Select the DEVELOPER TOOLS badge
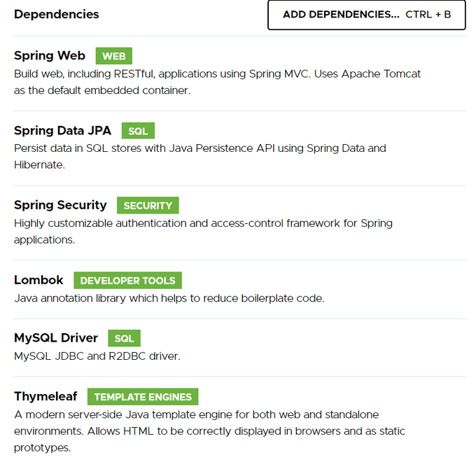This screenshot has width=476, height=462. click(x=128, y=281)
